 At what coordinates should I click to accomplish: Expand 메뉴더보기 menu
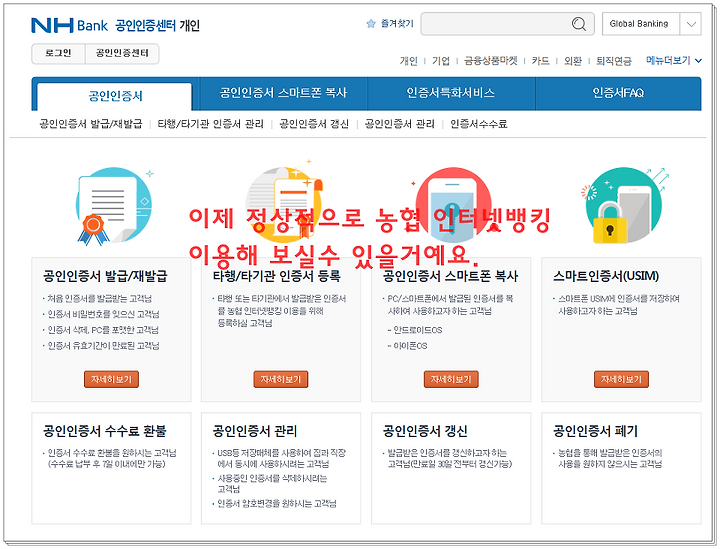point(674,60)
